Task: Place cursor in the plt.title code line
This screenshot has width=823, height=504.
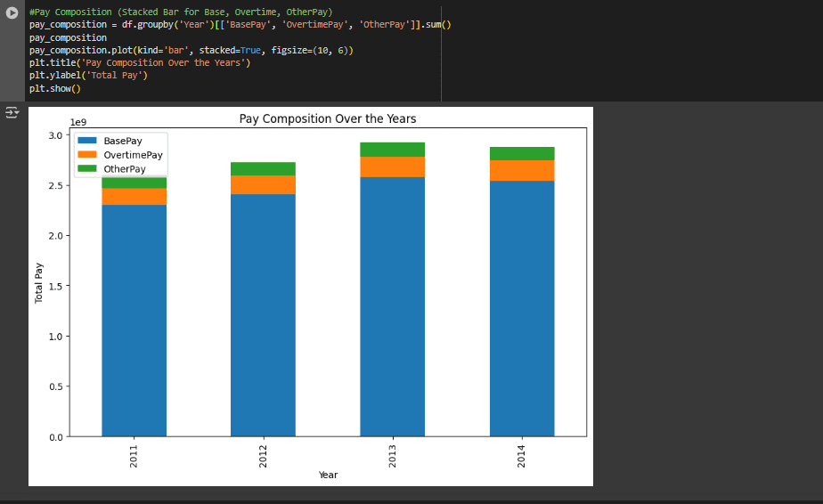Action: tap(140, 63)
